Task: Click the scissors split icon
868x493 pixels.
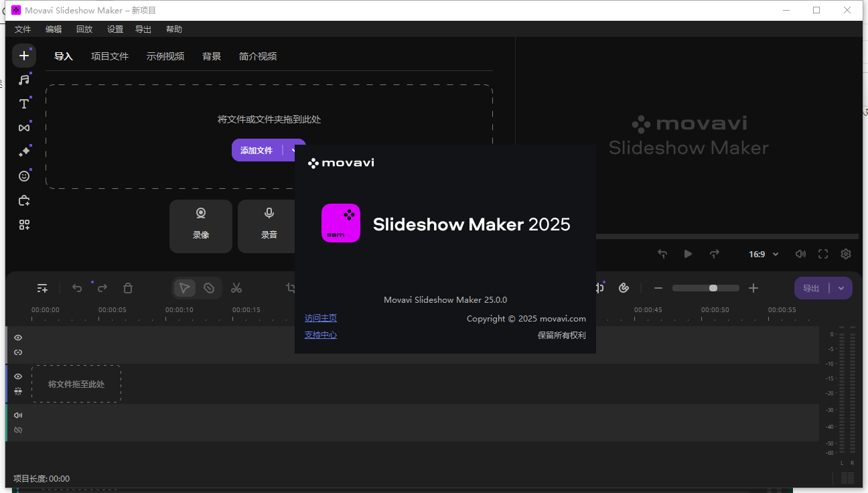Action: point(236,288)
